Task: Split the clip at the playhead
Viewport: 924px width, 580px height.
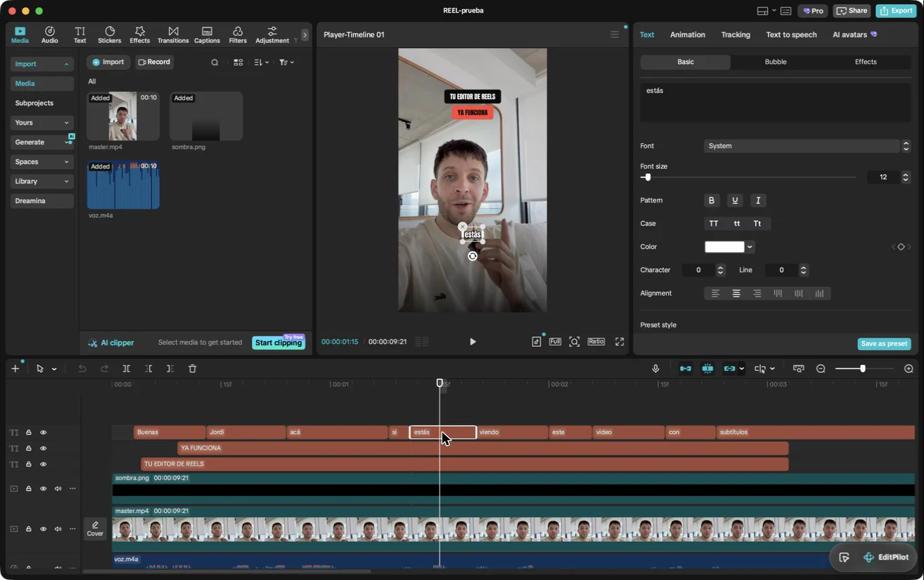Action: (x=126, y=369)
